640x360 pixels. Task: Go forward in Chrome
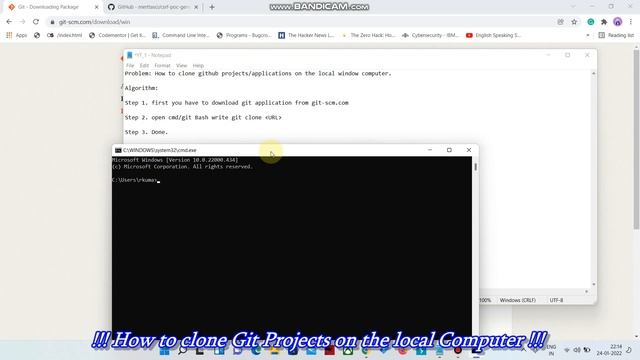pyautogui.click(x=22, y=22)
